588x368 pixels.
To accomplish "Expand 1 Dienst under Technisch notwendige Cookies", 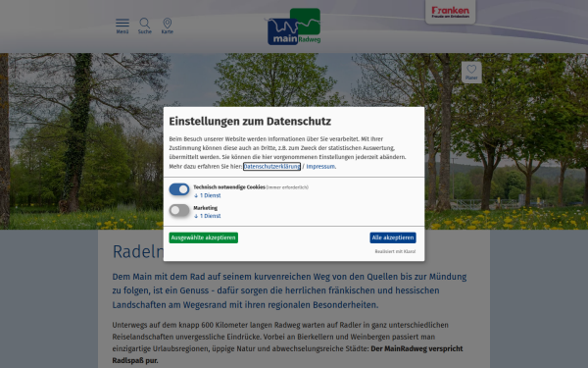I will tap(208, 195).
